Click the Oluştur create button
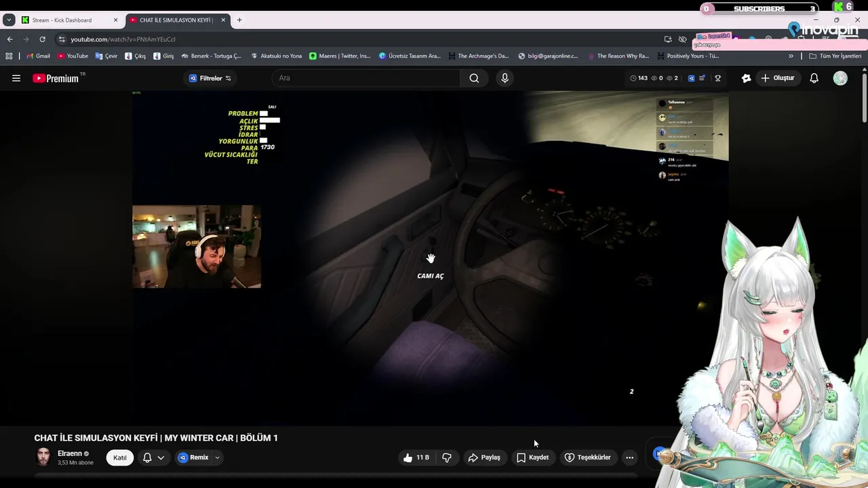868x488 pixels. [777, 78]
